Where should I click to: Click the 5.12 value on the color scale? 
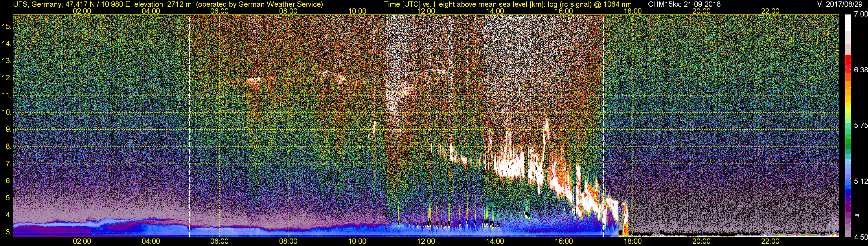pyautogui.click(x=861, y=182)
